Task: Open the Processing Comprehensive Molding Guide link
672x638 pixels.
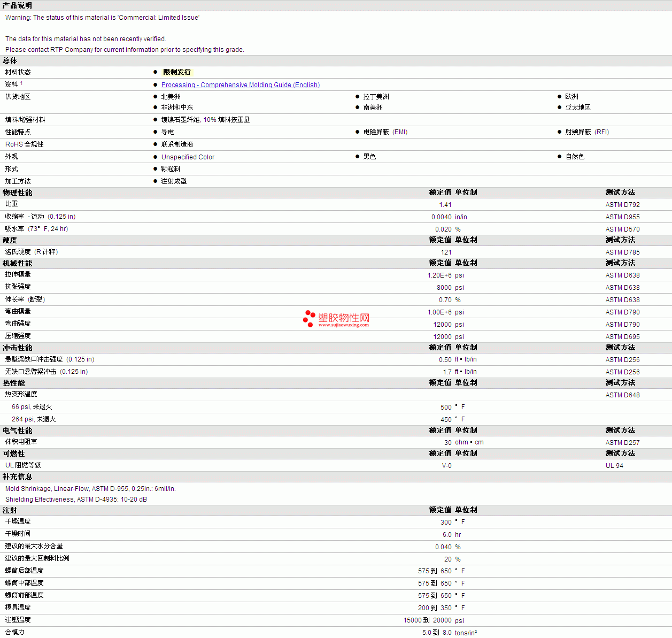Action: 241,84
